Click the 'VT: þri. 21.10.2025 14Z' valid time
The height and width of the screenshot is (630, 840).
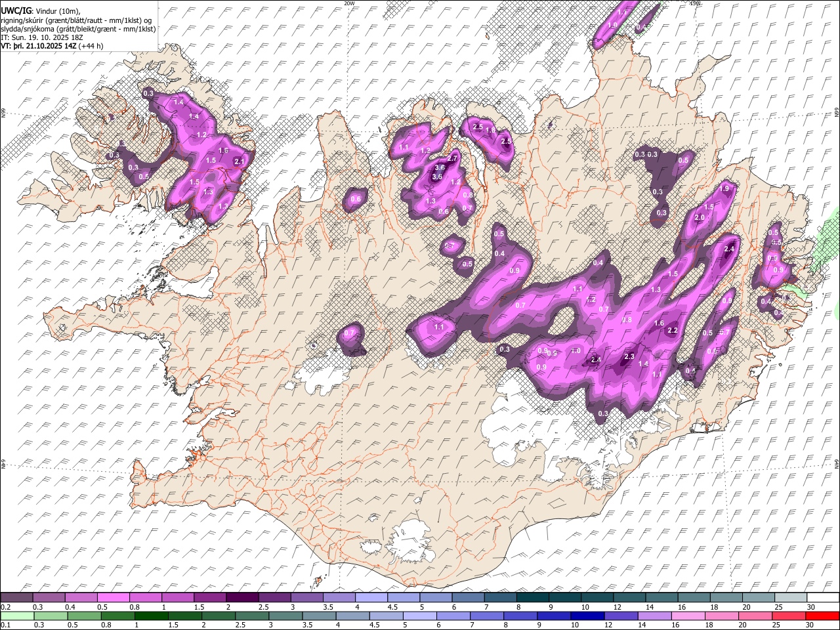coord(39,46)
